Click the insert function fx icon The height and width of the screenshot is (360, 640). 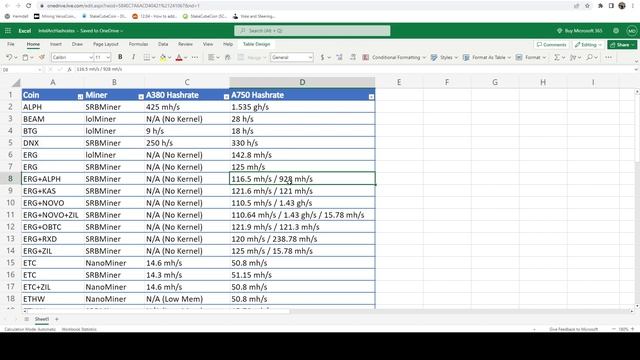pyautogui.click(x=69, y=69)
